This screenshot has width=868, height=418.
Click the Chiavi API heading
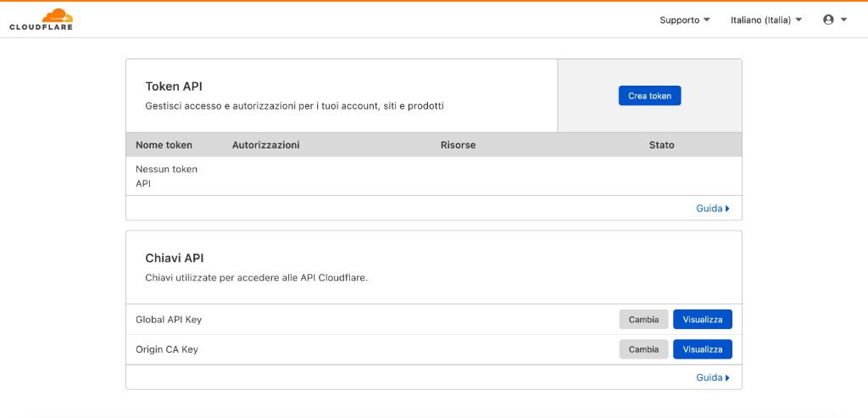[x=175, y=258]
